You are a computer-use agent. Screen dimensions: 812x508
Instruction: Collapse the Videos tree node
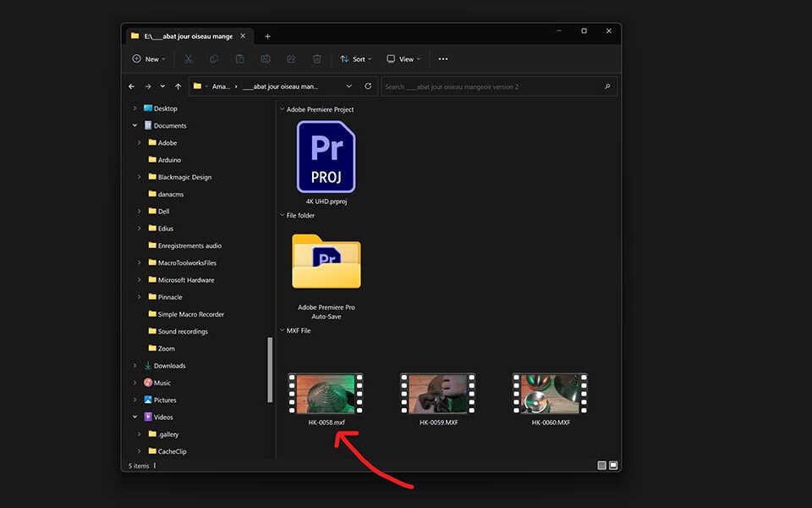coord(134,417)
